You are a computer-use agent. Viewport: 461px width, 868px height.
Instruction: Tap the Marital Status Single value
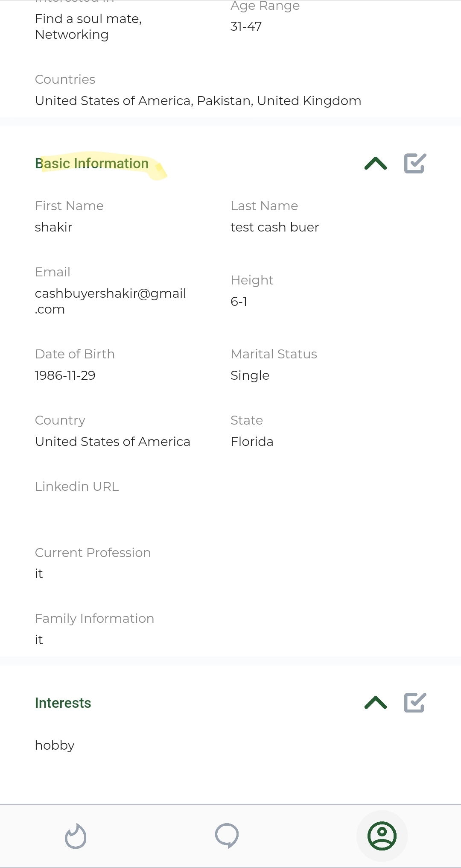[250, 375]
